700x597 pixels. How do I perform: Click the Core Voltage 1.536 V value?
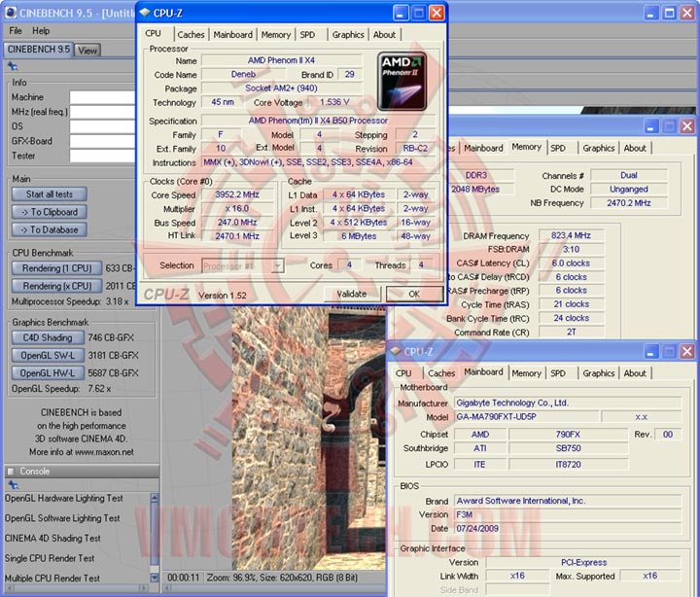[334, 102]
